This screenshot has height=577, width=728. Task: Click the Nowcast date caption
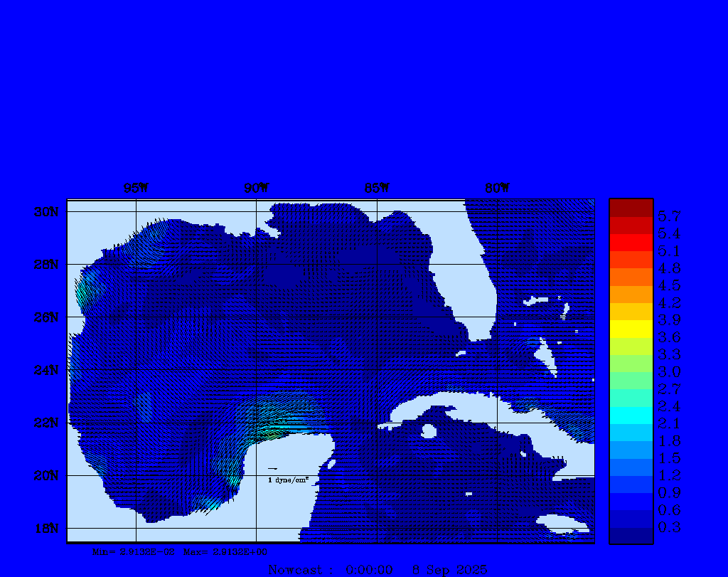point(377,569)
